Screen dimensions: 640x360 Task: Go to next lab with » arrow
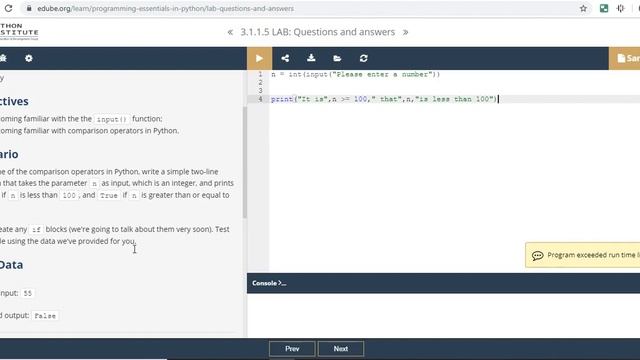405,32
